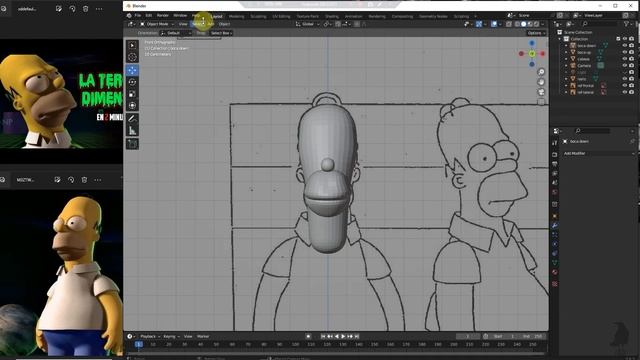Viewport: 640px width, 360px height.
Task: Select the Select Box tool in the toolbar
Action: 132,45
